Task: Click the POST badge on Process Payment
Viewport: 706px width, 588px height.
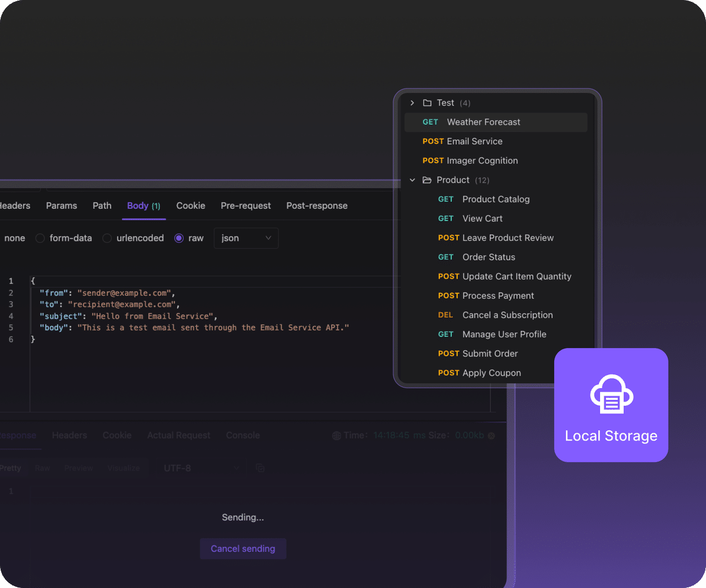Action: 448,295
